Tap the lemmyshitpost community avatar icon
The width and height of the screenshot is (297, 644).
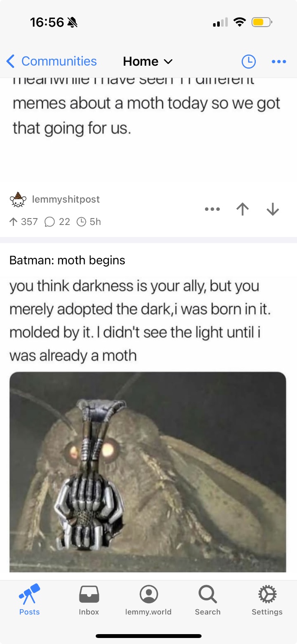point(18,199)
